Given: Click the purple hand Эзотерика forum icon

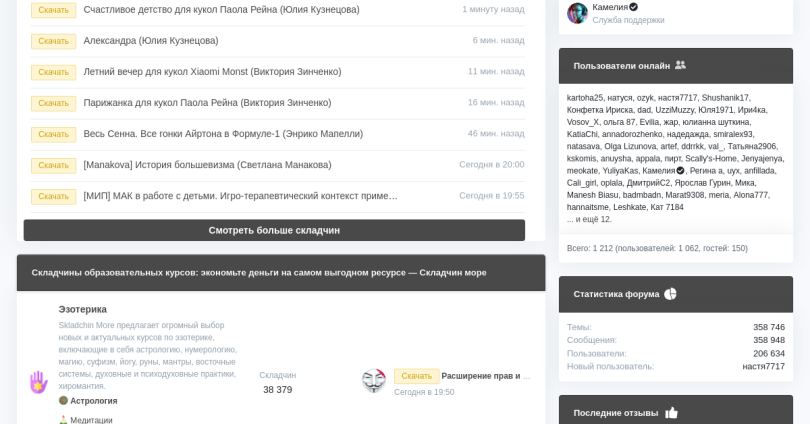Looking at the screenshot, I should [x=38, y=382].
